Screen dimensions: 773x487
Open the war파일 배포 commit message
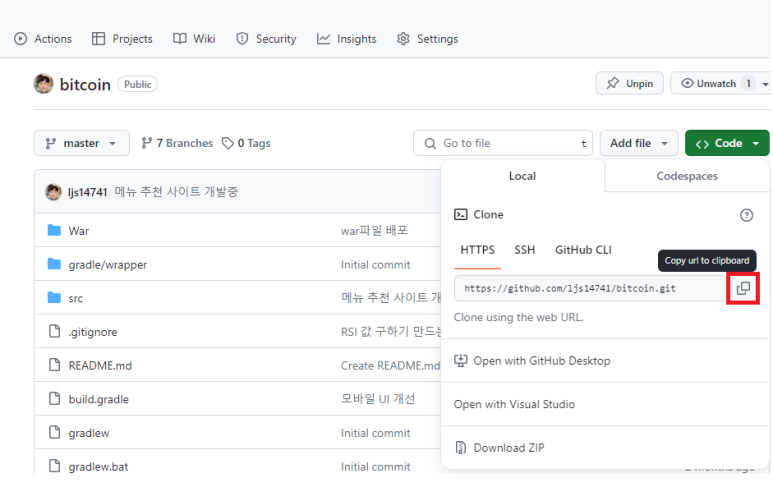(x=374, y=231)
